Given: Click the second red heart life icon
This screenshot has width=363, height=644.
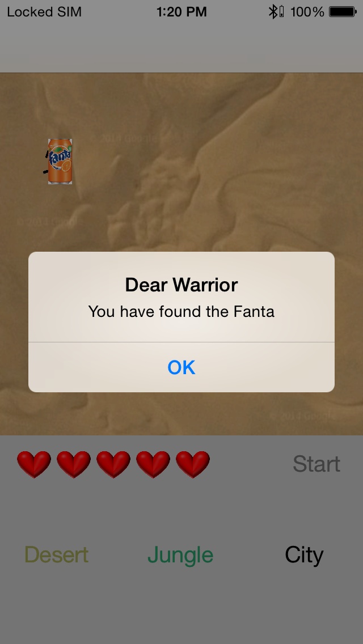Looking at the screenshot, I should pos(74,464).
